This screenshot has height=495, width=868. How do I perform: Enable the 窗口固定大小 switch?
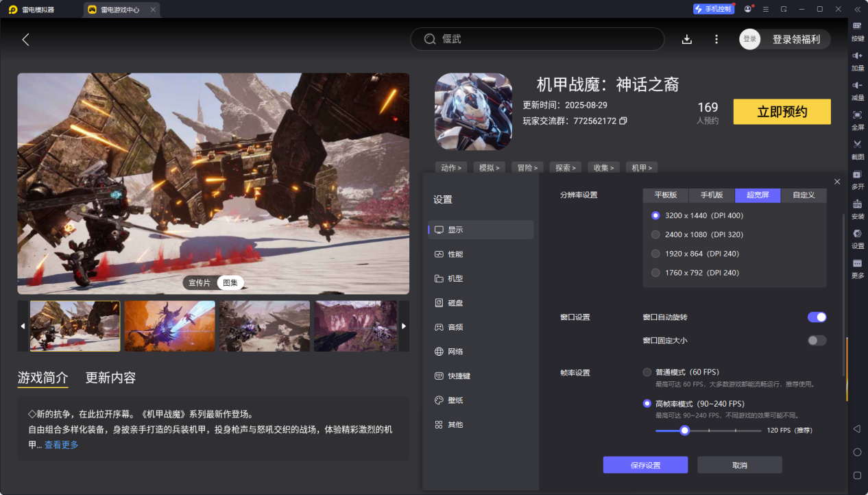coord(817,341)
